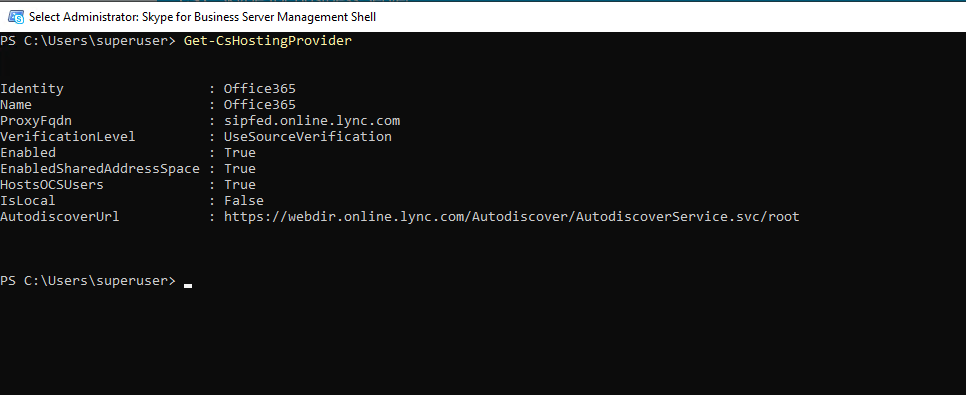
Task: Click the AutodiscoverUrl property label
Action: pyautogui.click(x=60, y=217)
